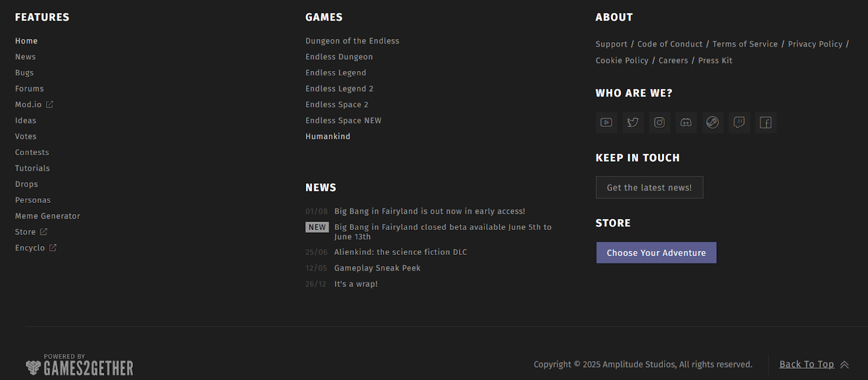Open the Encyclo external link
The height and width of the screenshot is (380, 868).
tap(35, 248)
